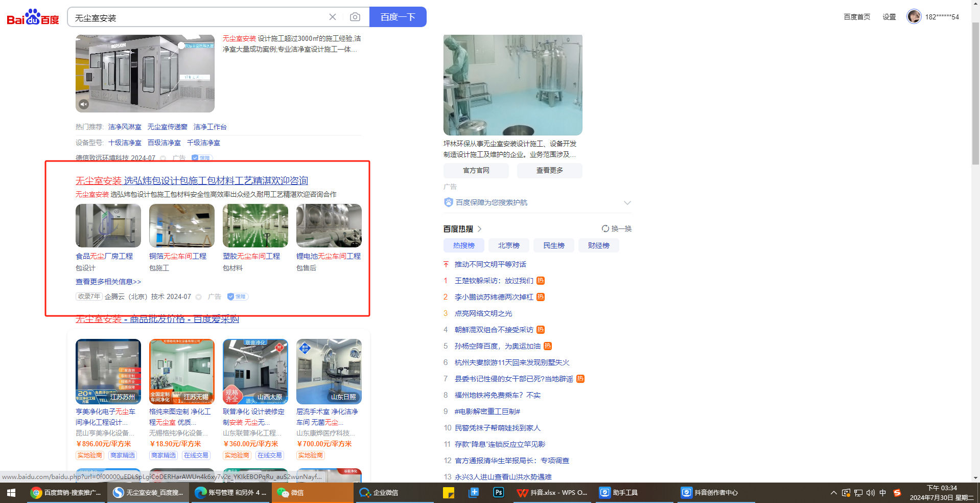Image resolution: width=980 pixels, height=503 pixels.
Task: Switch to the 助手工具 taskbar app
Action: (x=635, y=493)
